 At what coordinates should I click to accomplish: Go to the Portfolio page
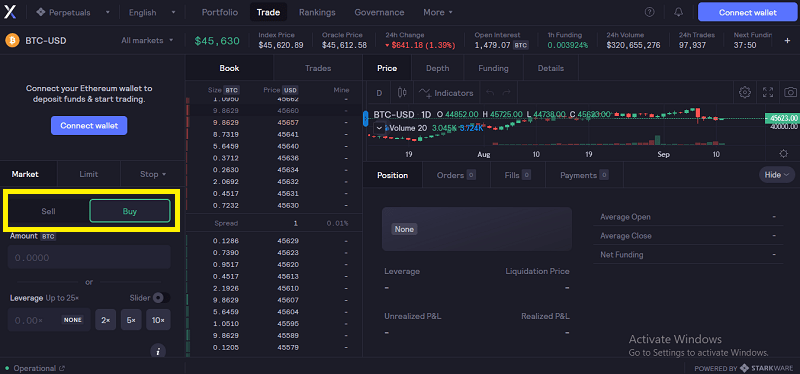pyautogui.click(x=220, y=12)
